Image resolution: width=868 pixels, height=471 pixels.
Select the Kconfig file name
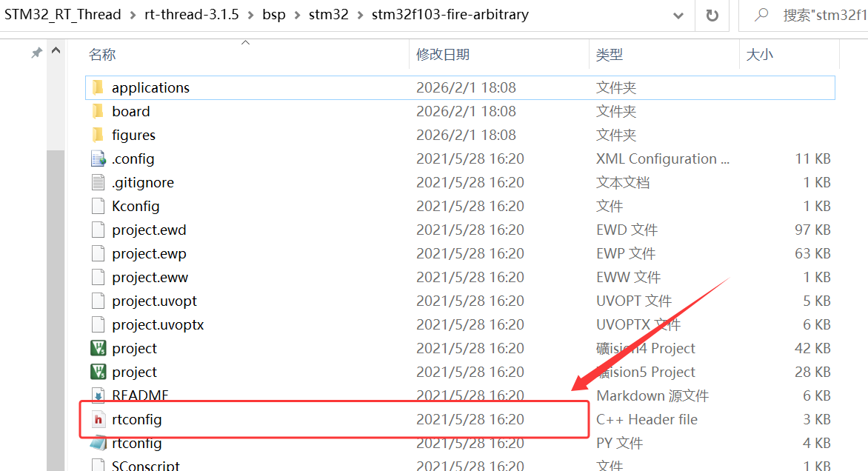[x=136, y=207]
